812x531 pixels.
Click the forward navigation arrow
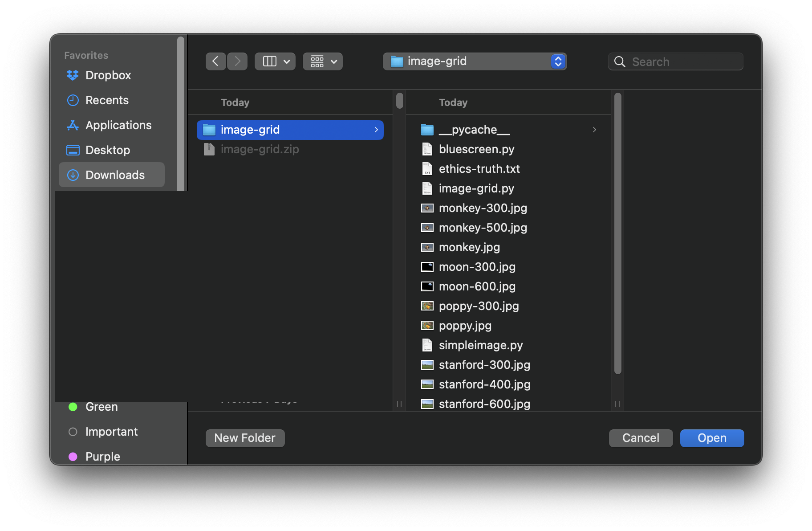pos(237,61)
